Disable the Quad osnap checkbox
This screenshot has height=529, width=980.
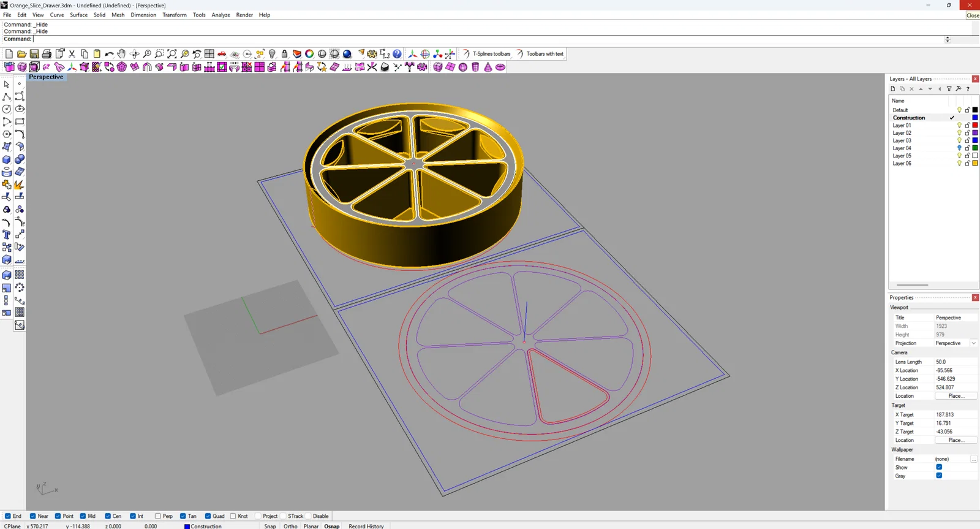tap(208, 516)
